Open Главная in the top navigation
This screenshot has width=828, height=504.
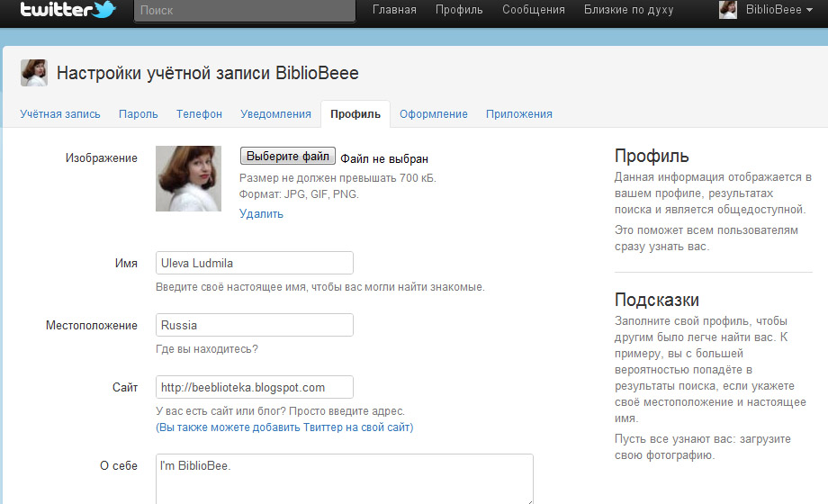point(394,10)
